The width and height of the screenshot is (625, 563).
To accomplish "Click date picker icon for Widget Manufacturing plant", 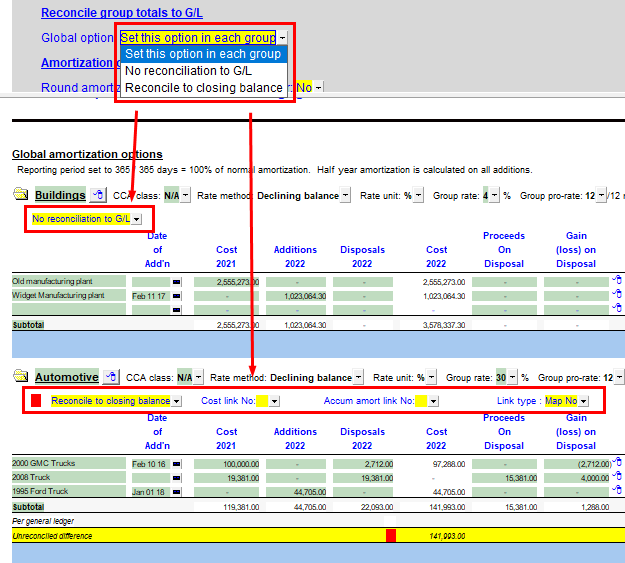I will coord(177,296).
